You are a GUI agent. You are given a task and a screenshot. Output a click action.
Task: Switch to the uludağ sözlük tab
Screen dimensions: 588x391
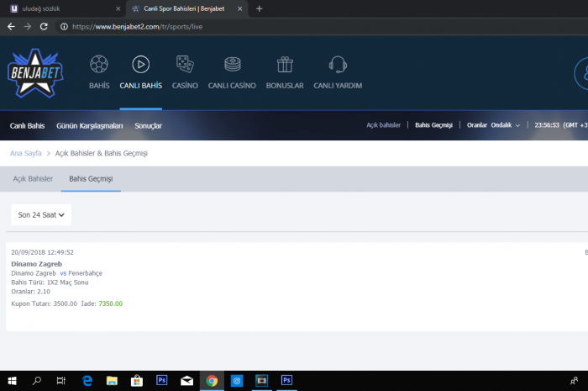(x=63, y=8)
